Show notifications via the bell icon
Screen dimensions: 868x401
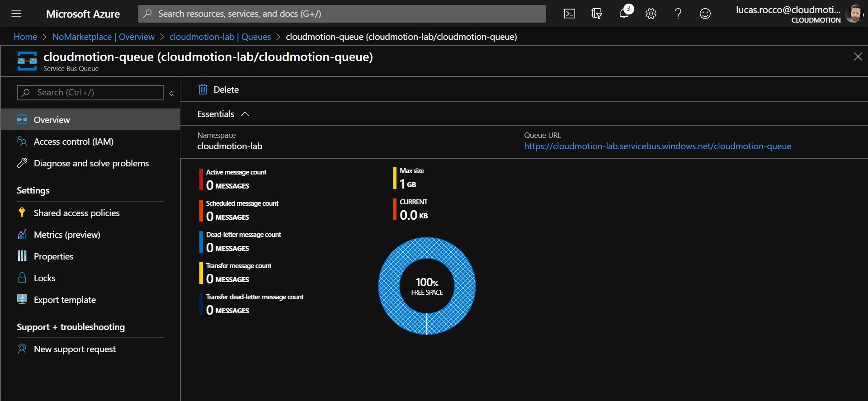point(624,14)
